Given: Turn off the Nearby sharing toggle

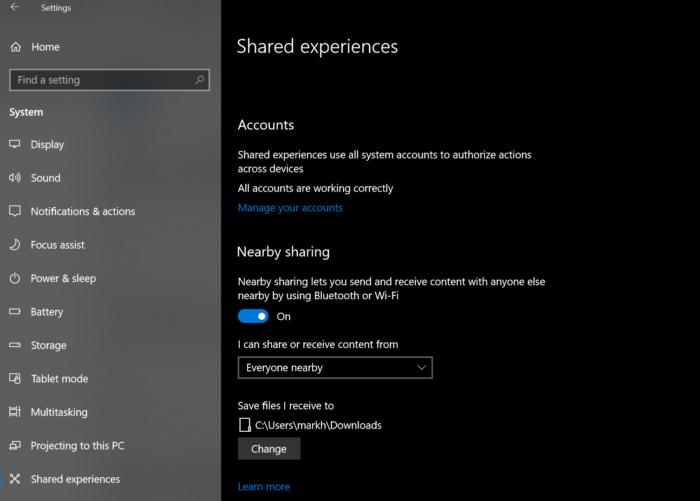Looking at the screenshot, I should click(253, 316).
